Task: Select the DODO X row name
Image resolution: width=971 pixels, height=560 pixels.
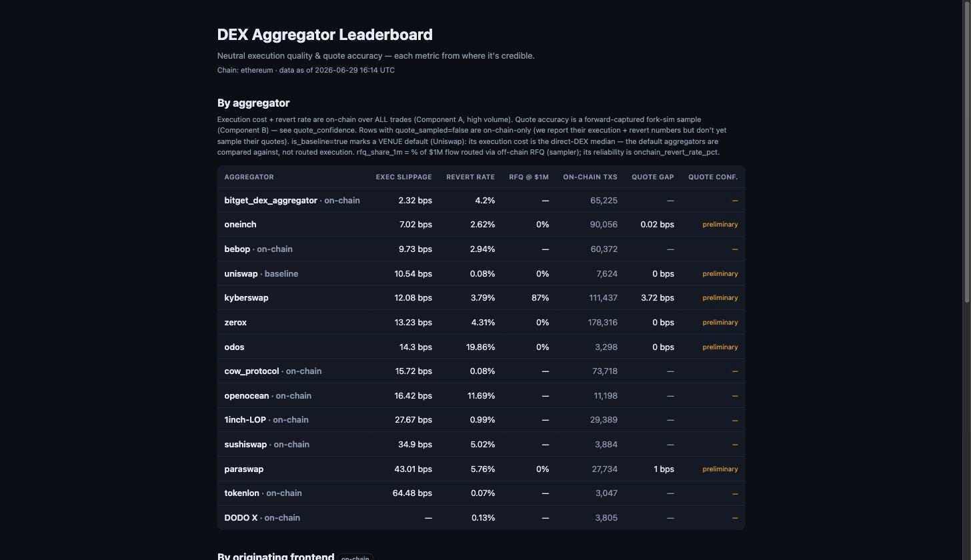Action: click(241, 518)
